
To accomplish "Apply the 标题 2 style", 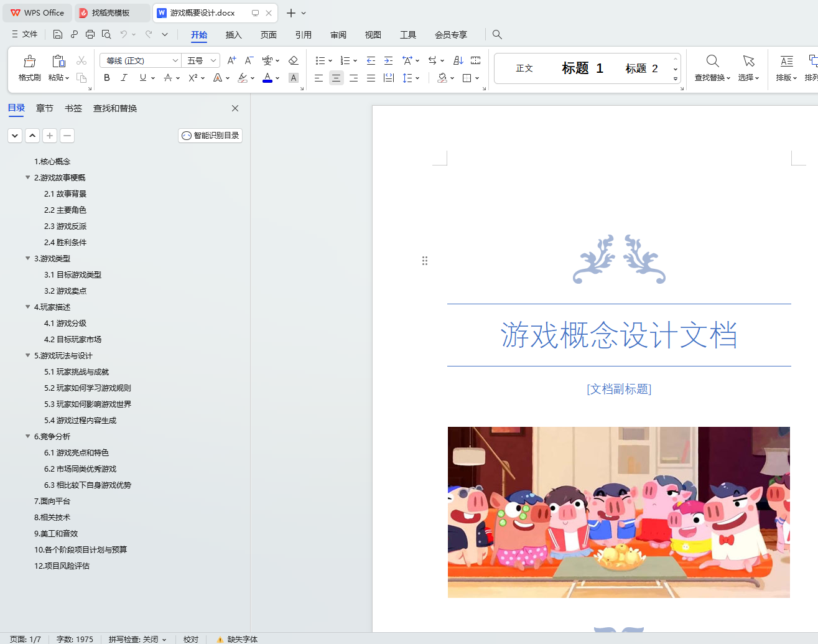I will (x=641, y=68).
